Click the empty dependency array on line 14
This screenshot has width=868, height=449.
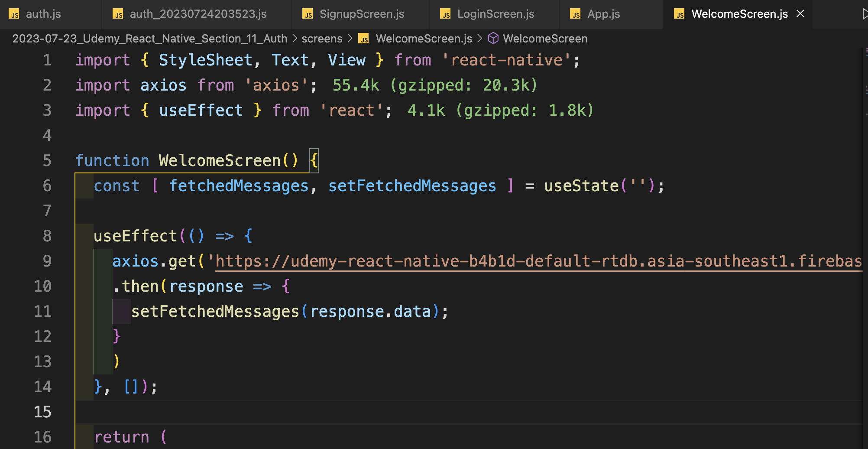tap(131, 386)
